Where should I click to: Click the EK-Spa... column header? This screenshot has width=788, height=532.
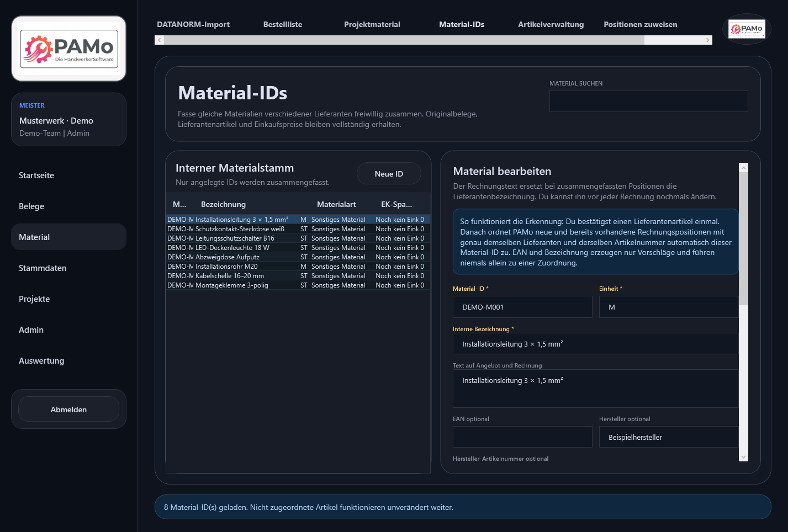(x=396, y=204)
